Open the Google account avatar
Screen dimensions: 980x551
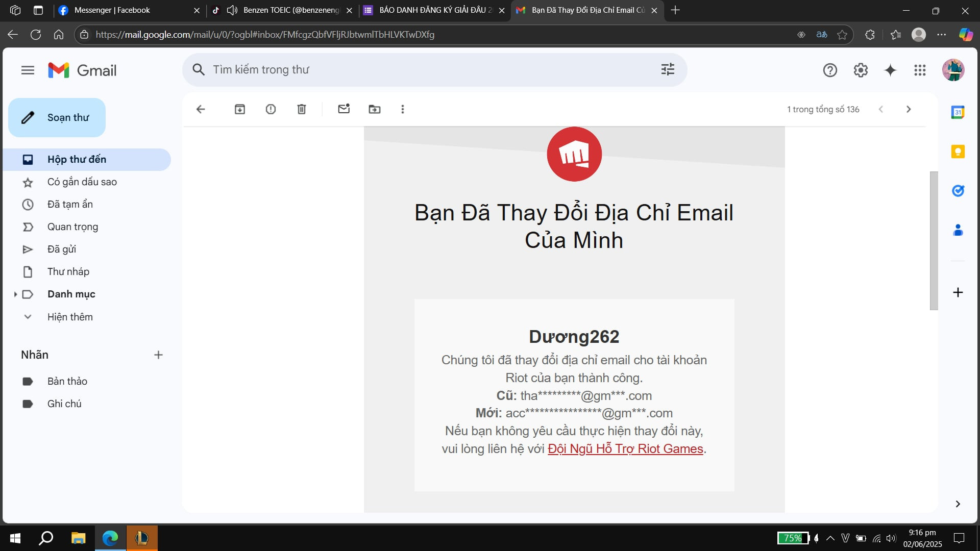(953, 70)
